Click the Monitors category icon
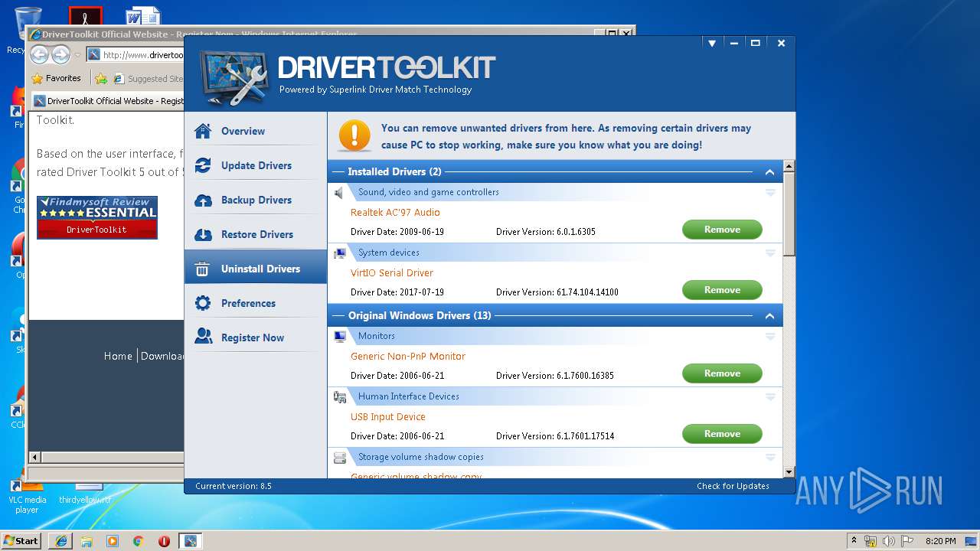This screenshot has height=551, width=980. (340, 337)
